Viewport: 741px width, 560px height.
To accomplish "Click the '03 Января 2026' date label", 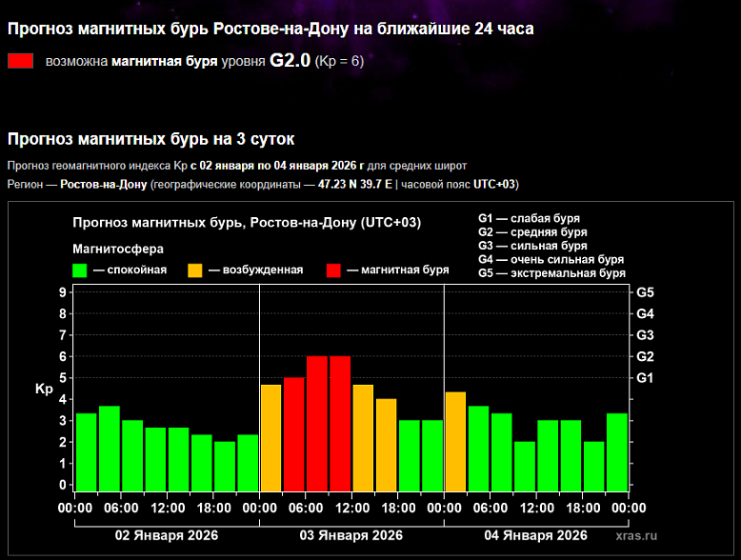I will pyautogui.click(x=351, y=535).
